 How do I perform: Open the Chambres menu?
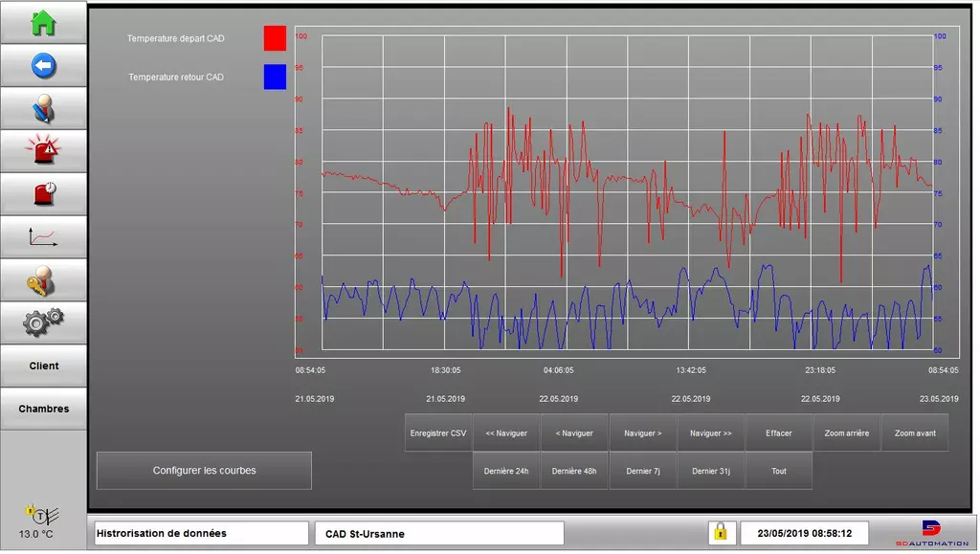[43, 409]
